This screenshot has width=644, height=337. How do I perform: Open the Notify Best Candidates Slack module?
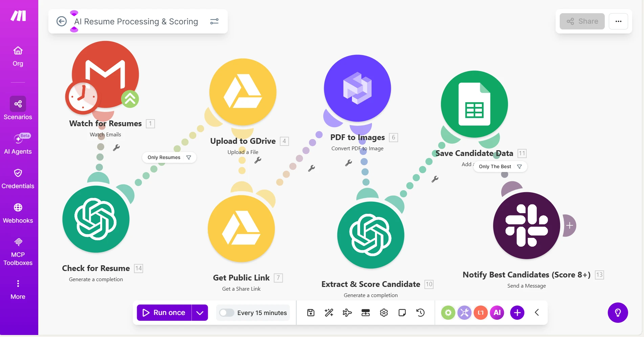pyautogui.click(x=527, y=226)
